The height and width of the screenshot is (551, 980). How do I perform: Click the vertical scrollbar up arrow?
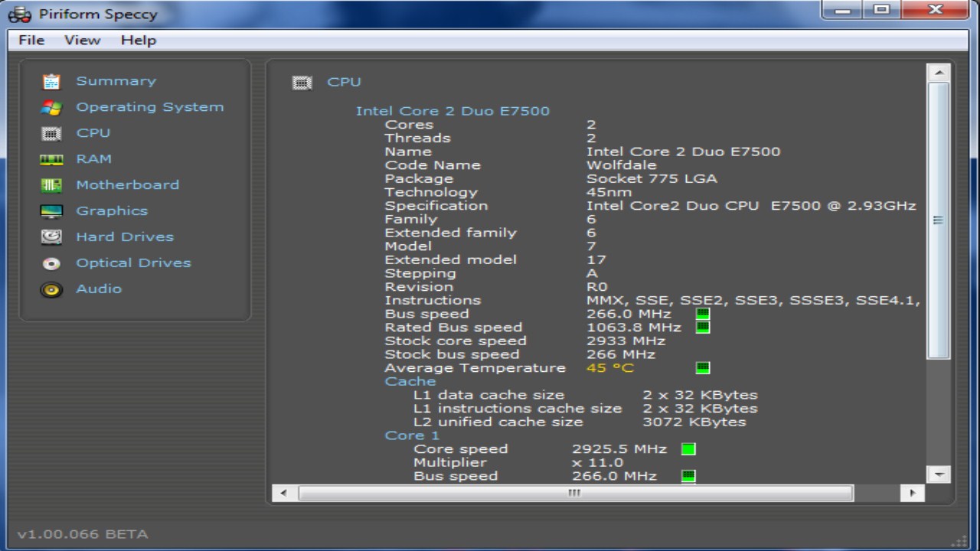pos(939,73)
